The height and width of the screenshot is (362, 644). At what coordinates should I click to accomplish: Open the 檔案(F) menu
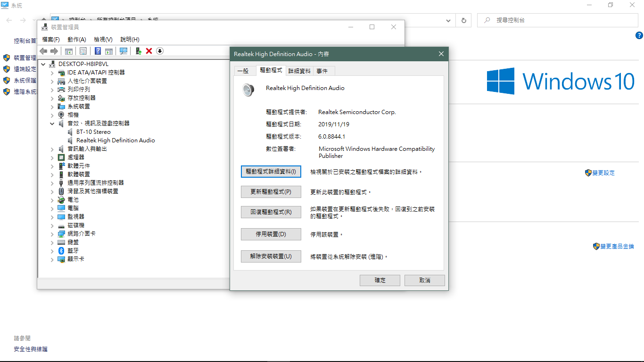pos(51,40)
